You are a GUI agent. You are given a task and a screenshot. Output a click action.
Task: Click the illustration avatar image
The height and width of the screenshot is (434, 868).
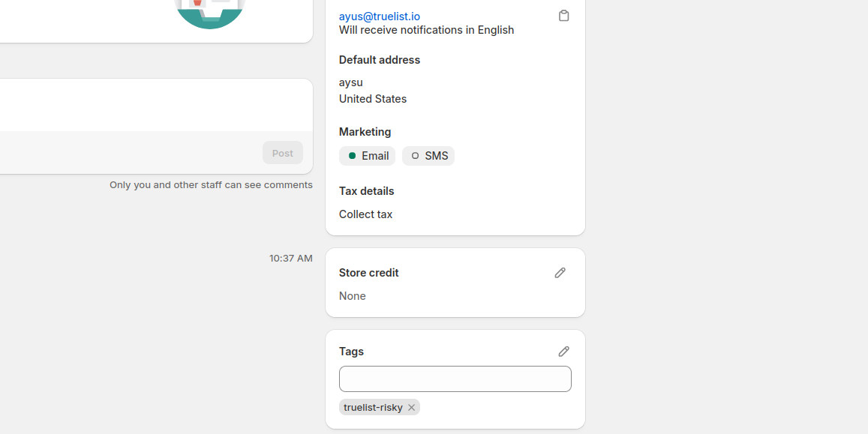coord(209,13)
